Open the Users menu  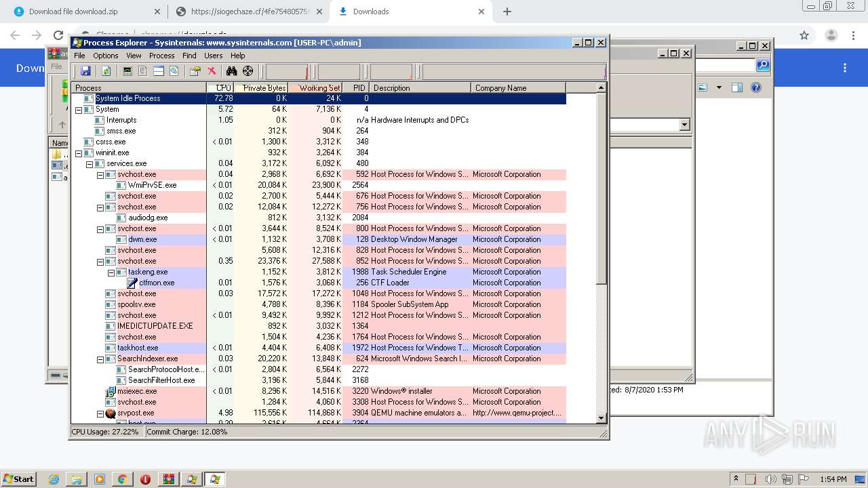214,56
